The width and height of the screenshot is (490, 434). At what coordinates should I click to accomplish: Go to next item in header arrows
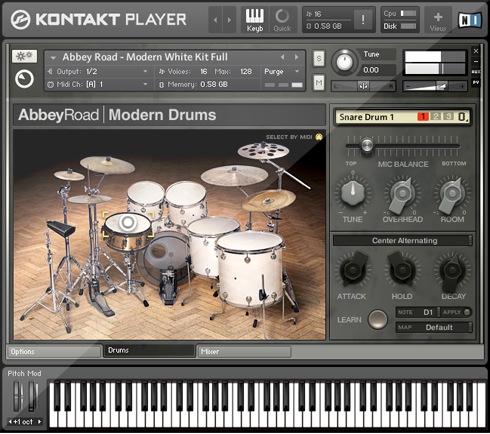[229, 20]
